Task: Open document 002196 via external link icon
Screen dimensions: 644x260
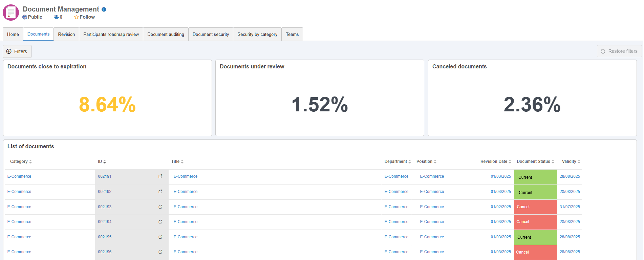Action: pyautogui.click(x=160, y=252)
